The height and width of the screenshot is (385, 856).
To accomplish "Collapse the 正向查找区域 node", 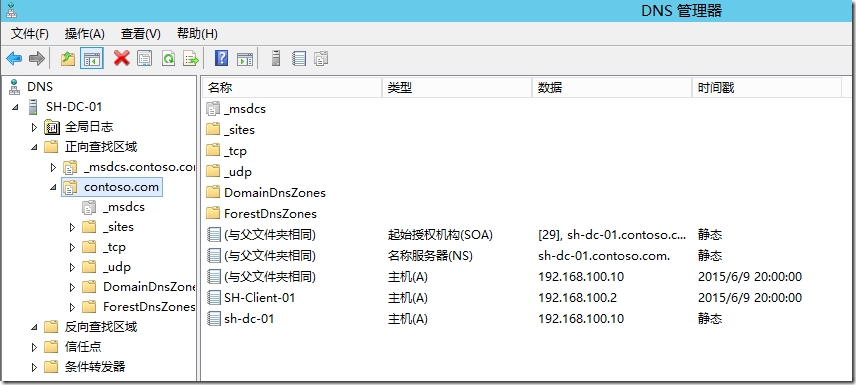I will tap(34, 147).
